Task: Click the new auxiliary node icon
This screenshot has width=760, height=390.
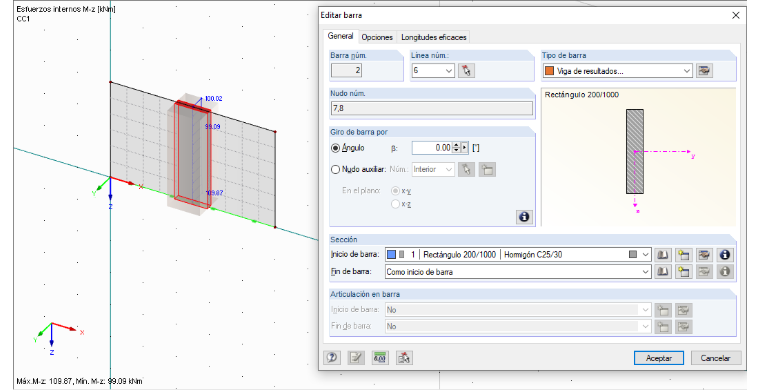Action: point(487,170)
